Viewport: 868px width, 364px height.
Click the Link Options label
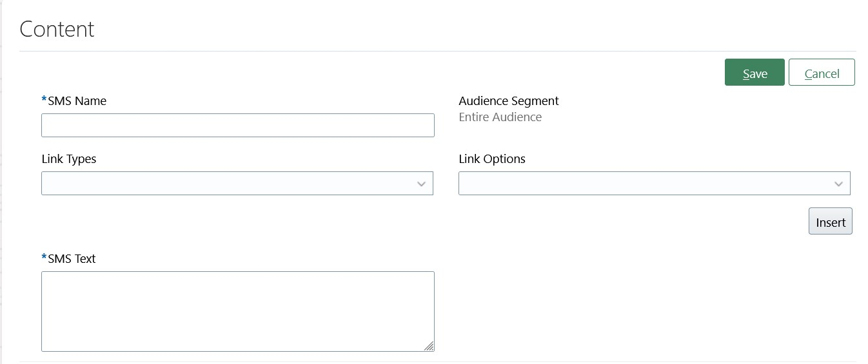492,159
